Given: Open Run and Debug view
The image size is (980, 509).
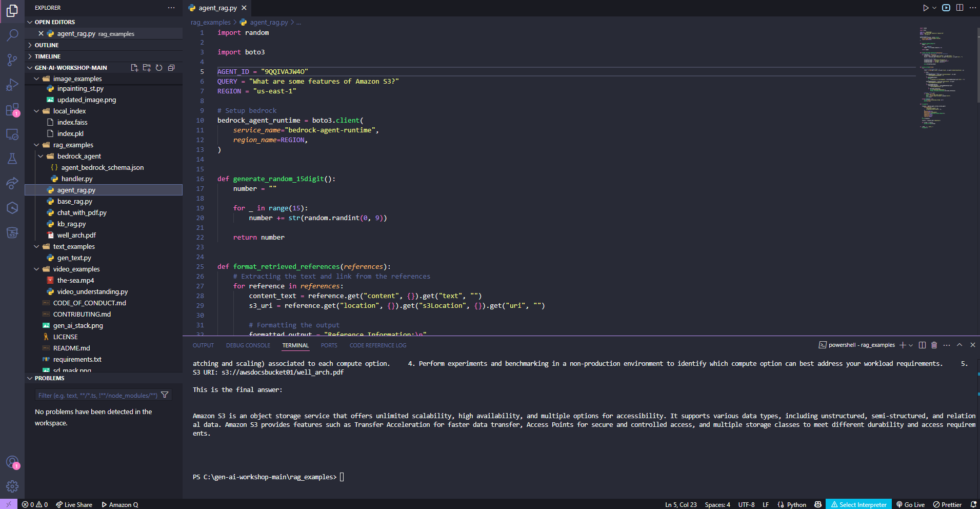Looking at the screenshot, I should 12,85.
